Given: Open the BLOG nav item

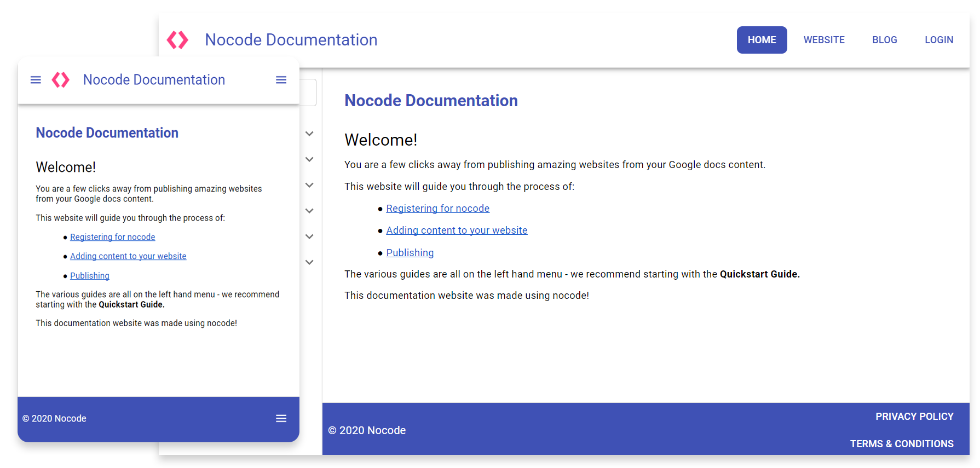Looking at the screenshot, I should pos(884,40).
